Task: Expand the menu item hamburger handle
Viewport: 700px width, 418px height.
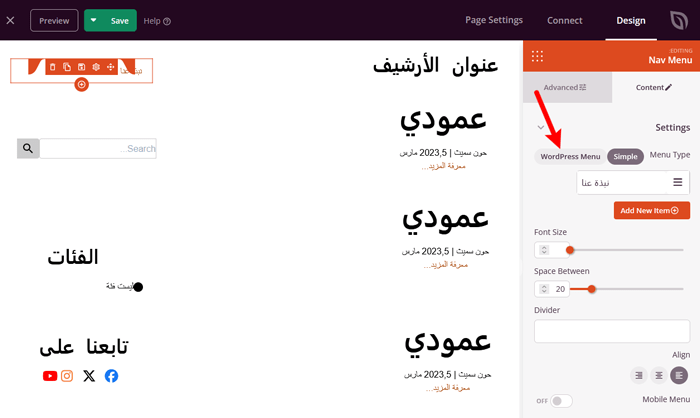Action: point(677,182)
